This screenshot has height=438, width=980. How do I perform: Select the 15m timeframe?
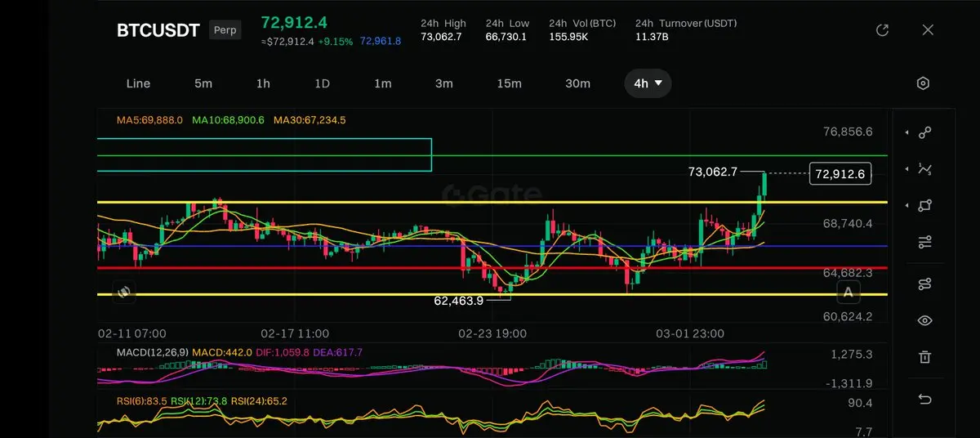click(509, 83)
